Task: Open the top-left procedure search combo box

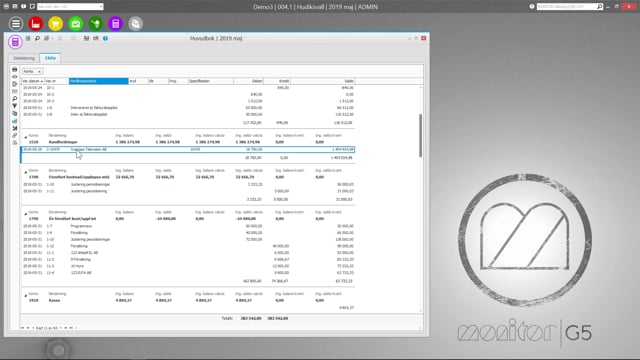Action: click(x=70, y=7)
